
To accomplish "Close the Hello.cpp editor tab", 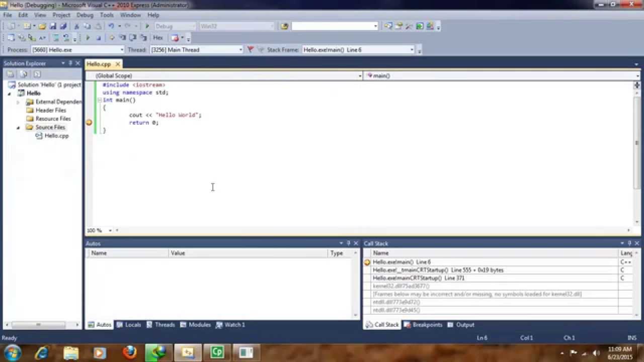I will (x=118, y=64).
